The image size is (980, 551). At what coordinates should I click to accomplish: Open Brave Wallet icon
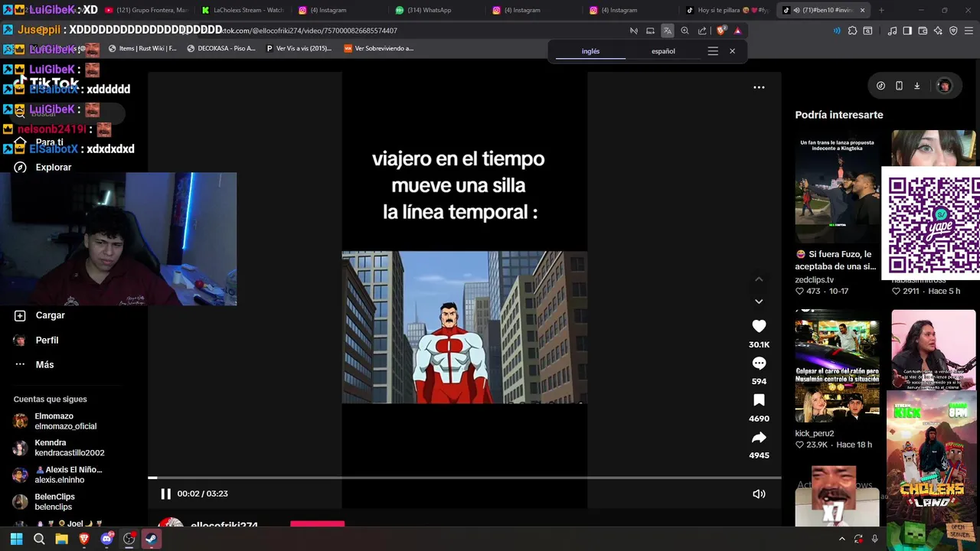(923, 31)
